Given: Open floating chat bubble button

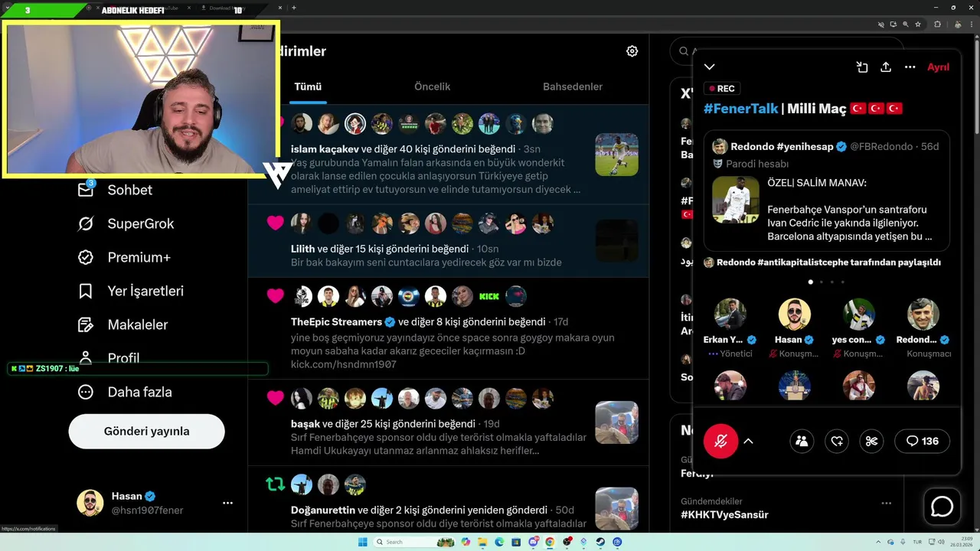Looking at the screenshot, I should (942, 507).
